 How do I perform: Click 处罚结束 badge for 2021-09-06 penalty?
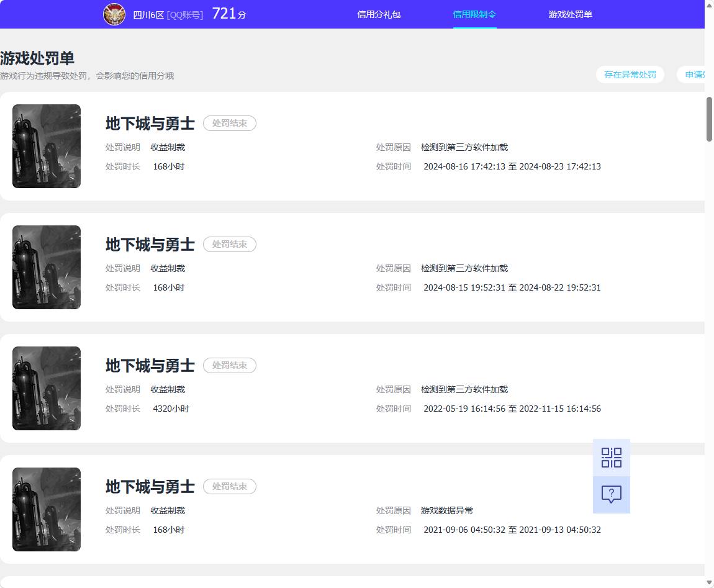[x=230, y=487]
